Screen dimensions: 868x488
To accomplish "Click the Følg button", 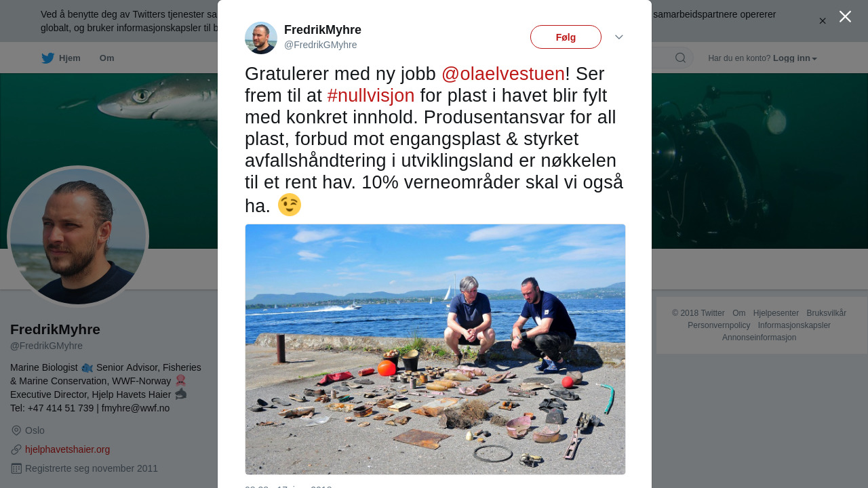I will point(566,37).
